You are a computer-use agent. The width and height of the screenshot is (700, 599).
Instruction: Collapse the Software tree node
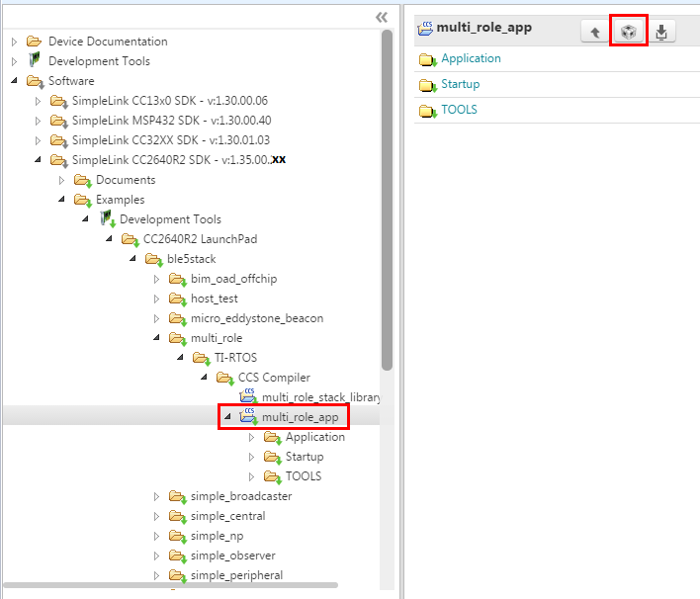pos(15,81)
